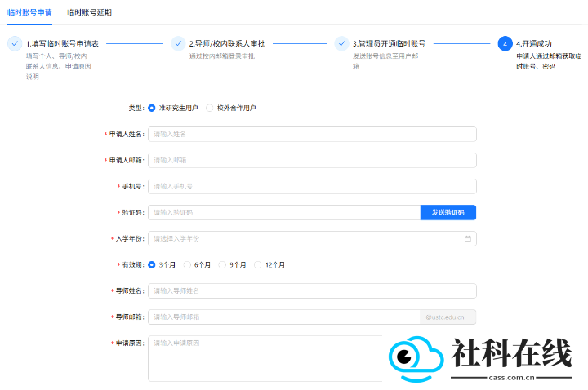Click the 4.开通成功 step title
This screenshot has height=390, width=588.
[x=534, y=43]
